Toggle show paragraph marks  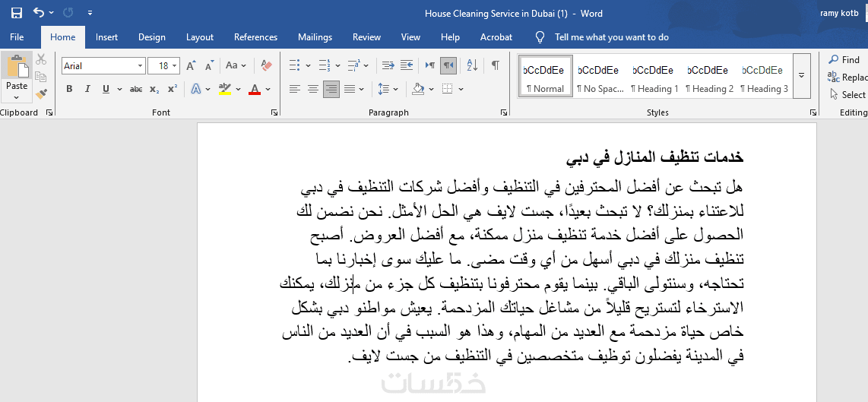[x=496, y=65]
